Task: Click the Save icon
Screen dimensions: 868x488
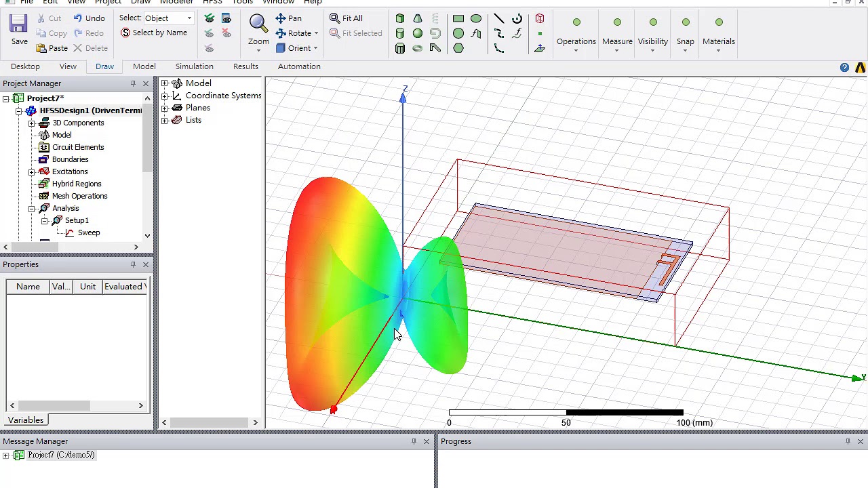Action: pos(18,23)
